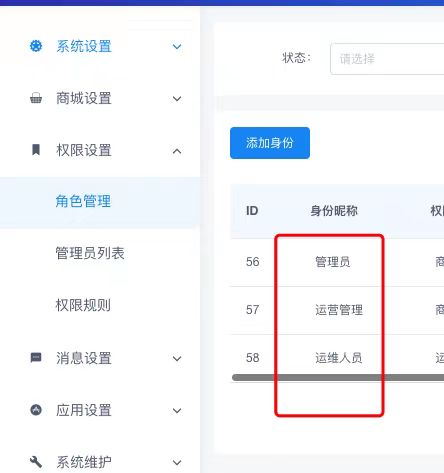Click the 添加身份 button
The width and height of the screenshot is (444, 473).
click(x=270, y=143)
